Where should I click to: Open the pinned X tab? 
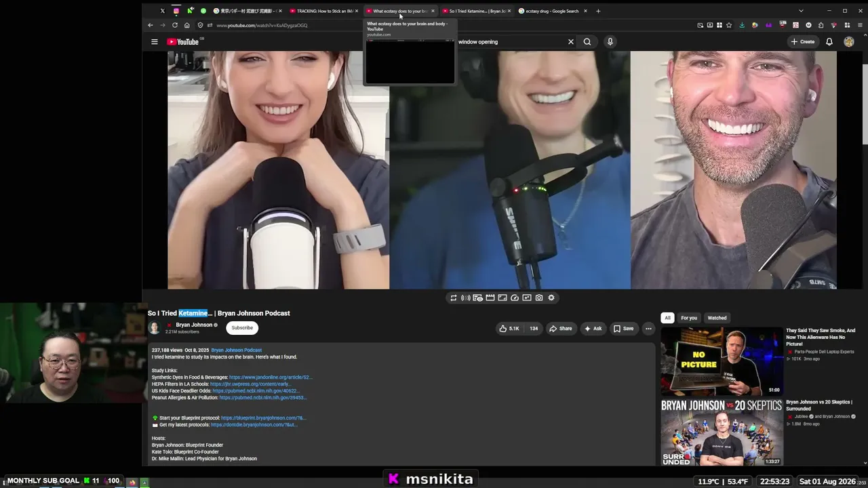pos(163,11)
